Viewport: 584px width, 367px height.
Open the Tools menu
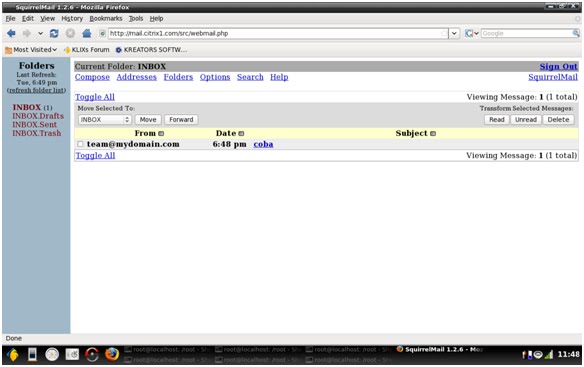(x=136, y=19)
